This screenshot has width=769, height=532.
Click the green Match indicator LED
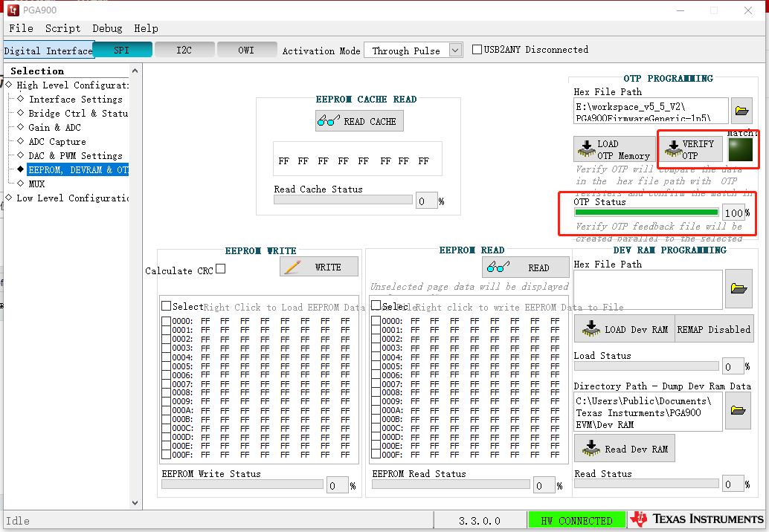pyautogui.click(x=741, y=149)
